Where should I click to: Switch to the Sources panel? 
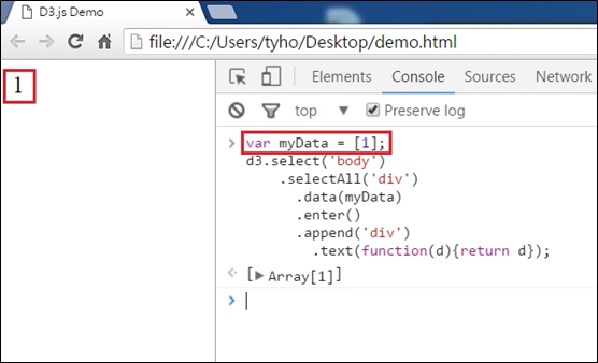pyautogui.click(x=490, y=77)
